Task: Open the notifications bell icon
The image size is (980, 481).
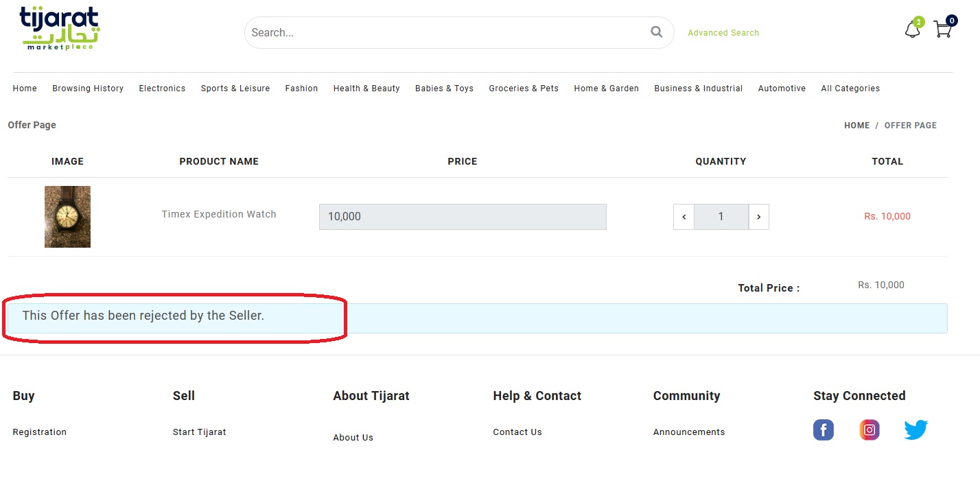Action: (x=913, y=30)
